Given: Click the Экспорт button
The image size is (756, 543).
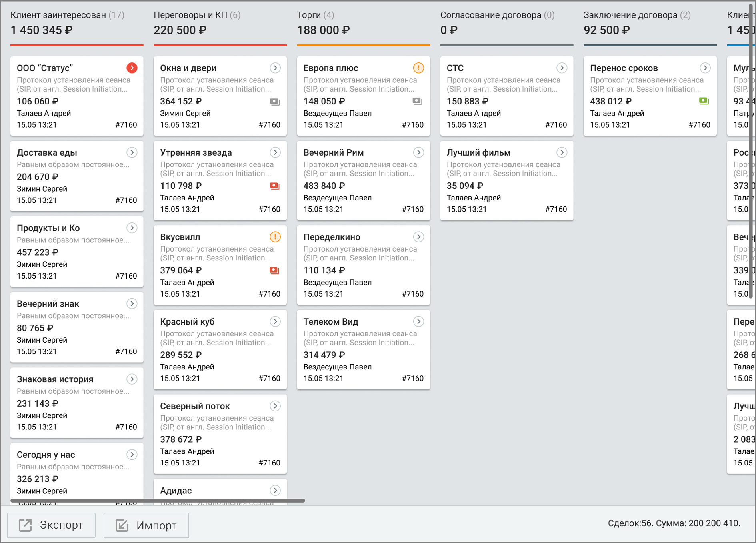Looking at the screenshot, I should (x=51, y=525).
